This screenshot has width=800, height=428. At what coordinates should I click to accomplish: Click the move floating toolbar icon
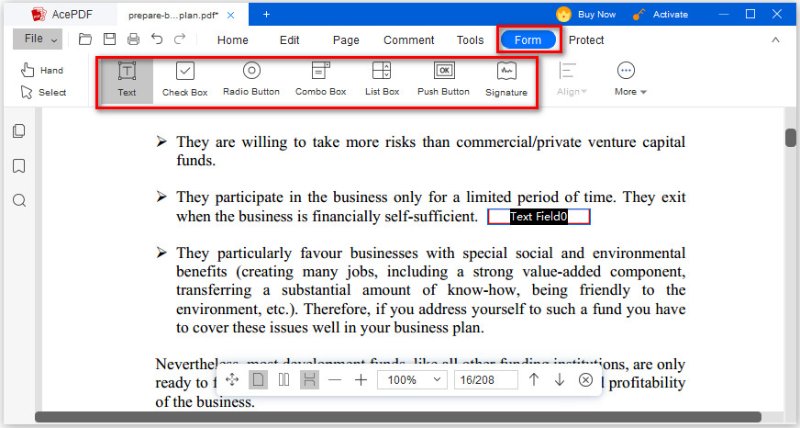[232, 380]
